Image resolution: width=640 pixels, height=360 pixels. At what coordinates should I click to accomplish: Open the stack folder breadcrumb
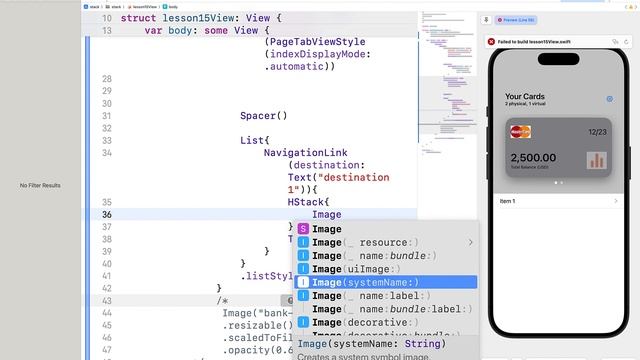click(113, 7)
